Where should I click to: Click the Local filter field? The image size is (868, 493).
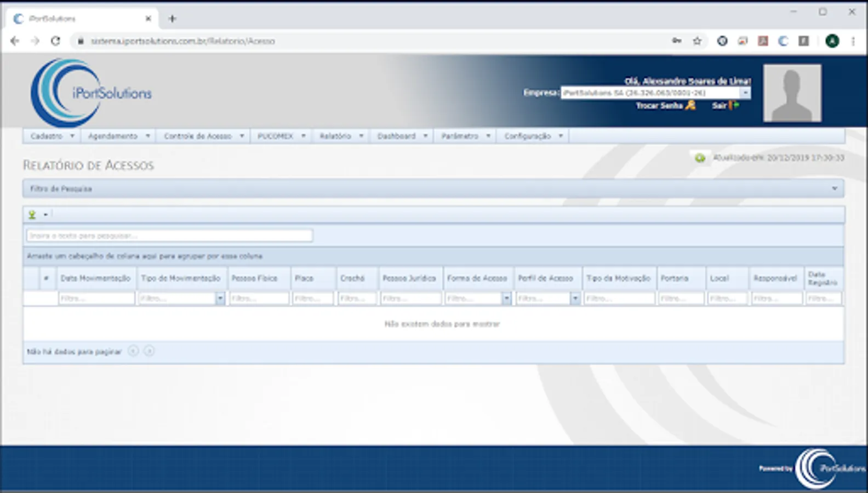point(727,299)
